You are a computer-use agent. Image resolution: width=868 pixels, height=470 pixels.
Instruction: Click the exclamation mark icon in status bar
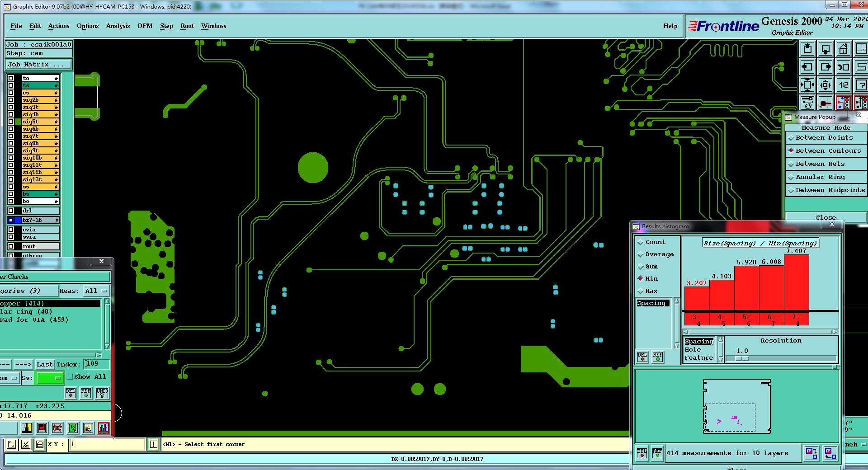point(154,444)
